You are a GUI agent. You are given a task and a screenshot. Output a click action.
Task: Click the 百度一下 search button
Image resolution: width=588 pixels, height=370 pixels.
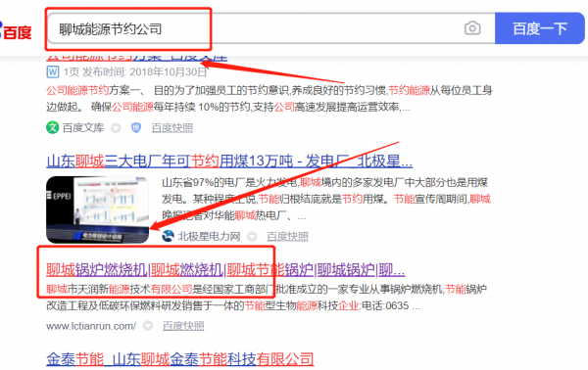[x=540, y=28]
